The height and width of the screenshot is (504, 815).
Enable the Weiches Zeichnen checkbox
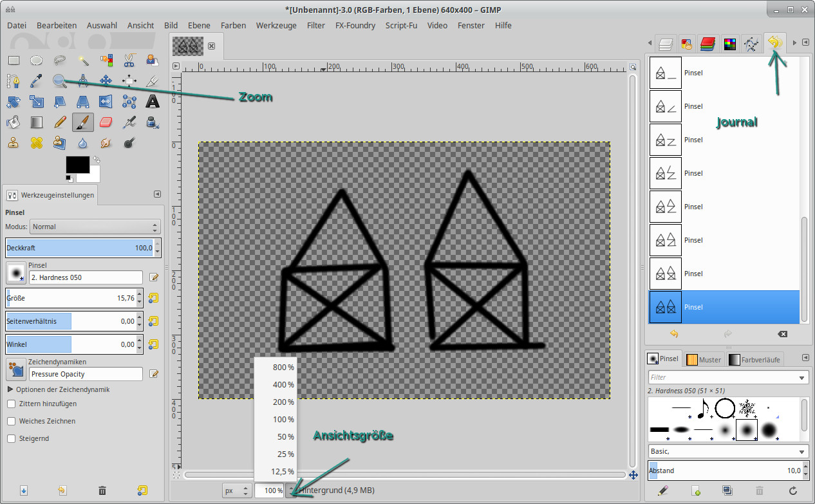click(12, 421)
